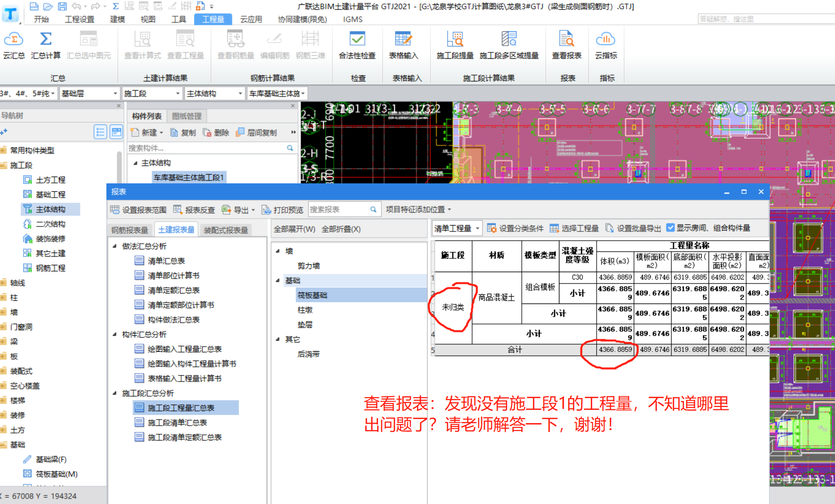Click search magnifier in component search box

coord(290,148)
